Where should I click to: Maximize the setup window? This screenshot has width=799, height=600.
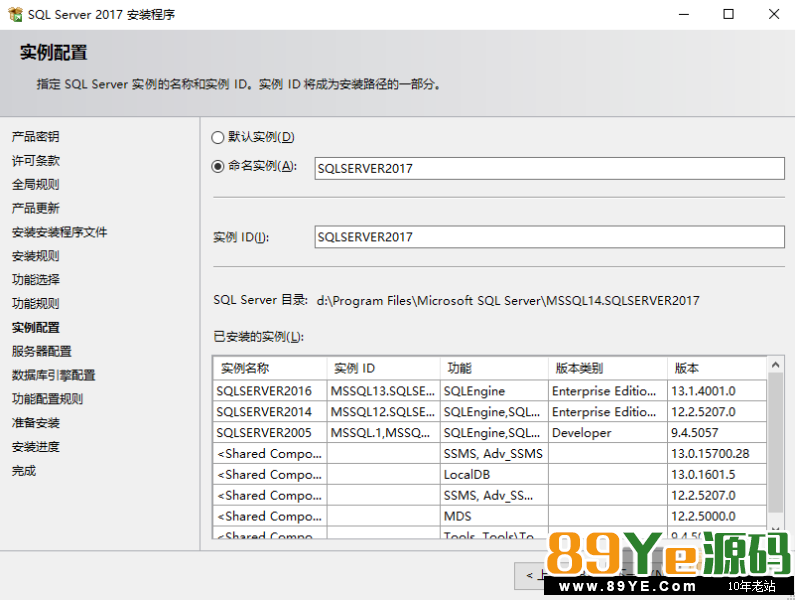[729, 14]
